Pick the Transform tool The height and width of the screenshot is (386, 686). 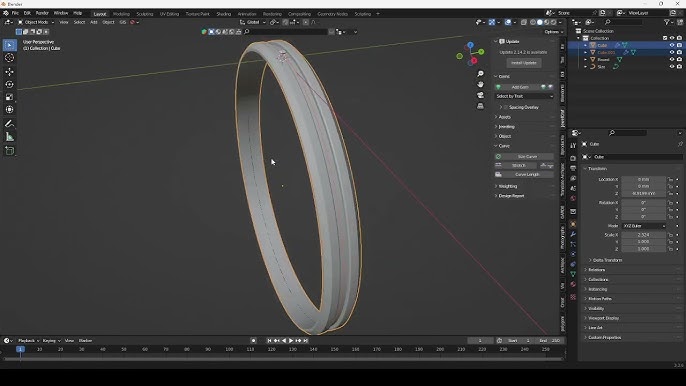(10, 110)
